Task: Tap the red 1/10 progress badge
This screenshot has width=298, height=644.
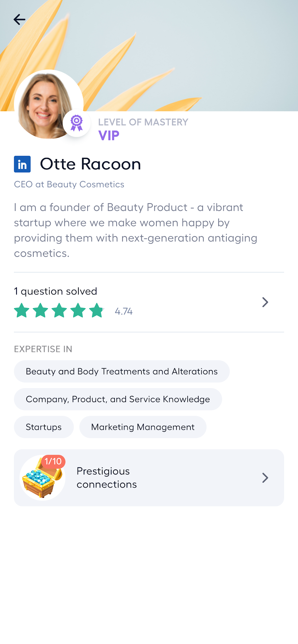Action: click(53, 461)
